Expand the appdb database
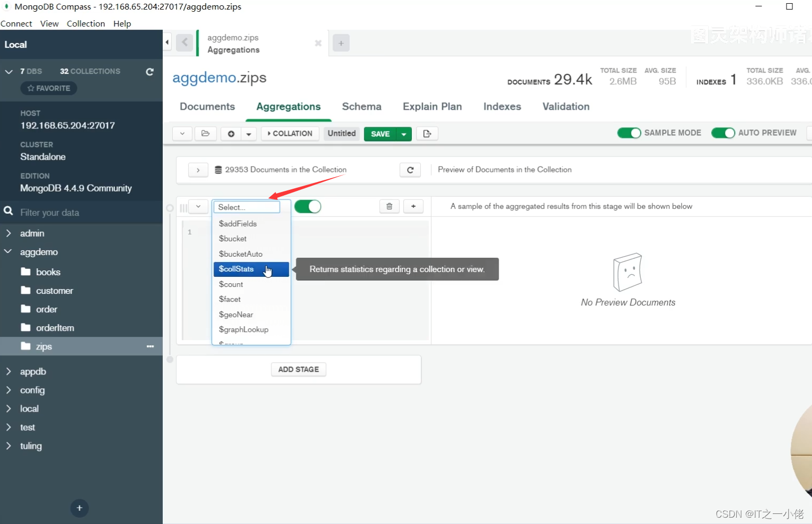This screenshot has width=812, height=524. pos(8,371)
